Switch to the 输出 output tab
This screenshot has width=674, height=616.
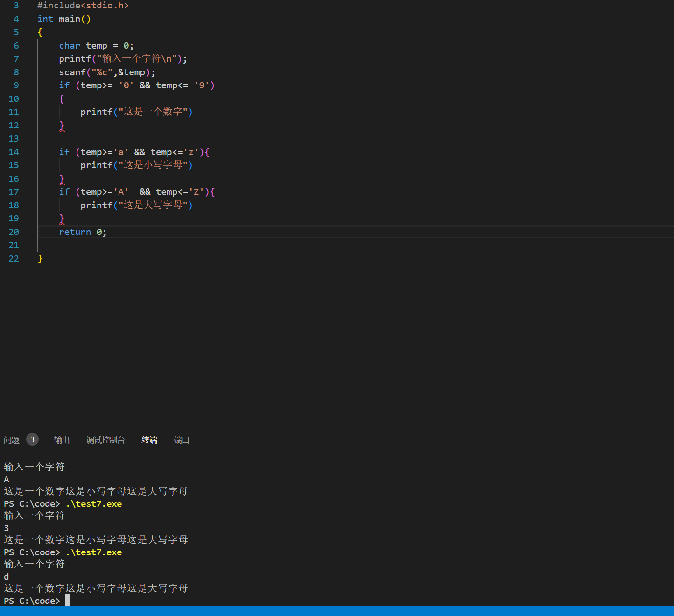point(62,440)
